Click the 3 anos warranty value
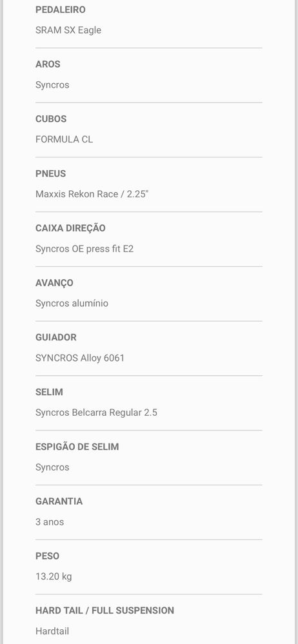298x644 pixels. pos(50,522)
